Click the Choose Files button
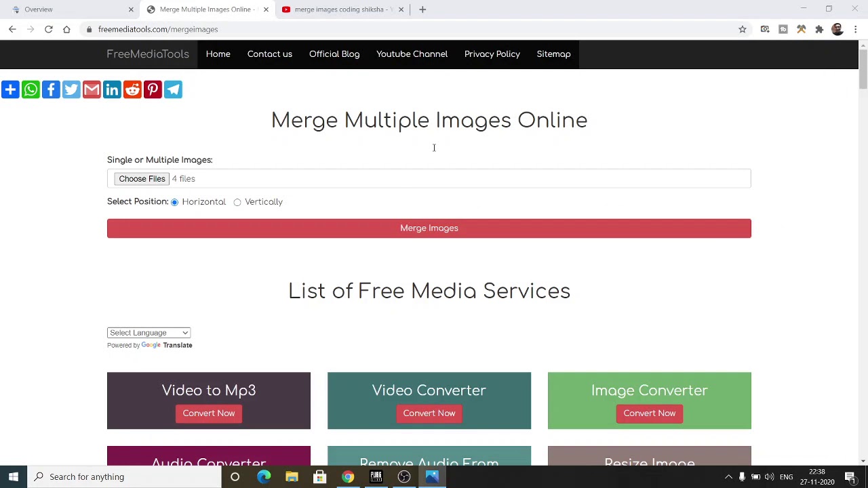868x488 pixels. click(x=142, y=179)
